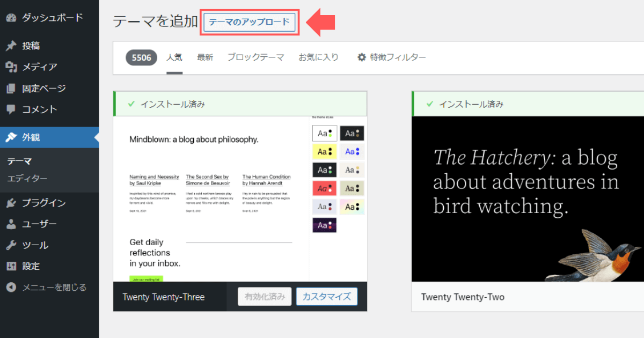Open the メディア library icon
644x338 pixels.
(x=12, y=67)
